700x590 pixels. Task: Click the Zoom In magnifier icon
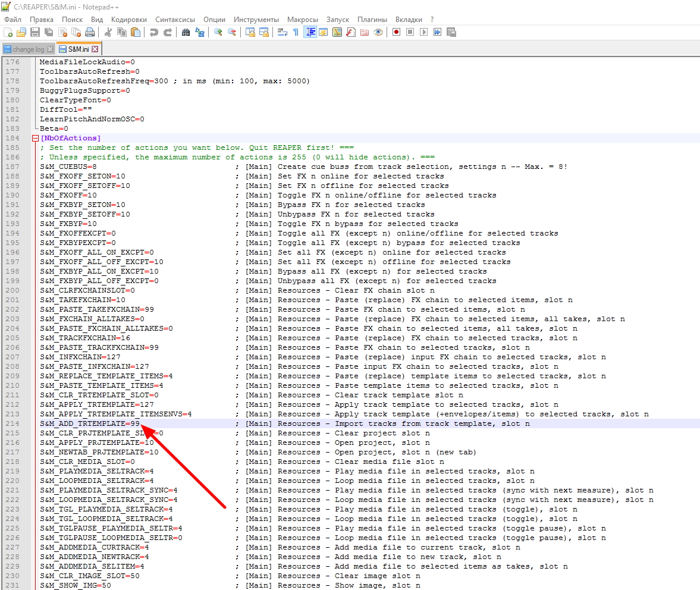218,32
